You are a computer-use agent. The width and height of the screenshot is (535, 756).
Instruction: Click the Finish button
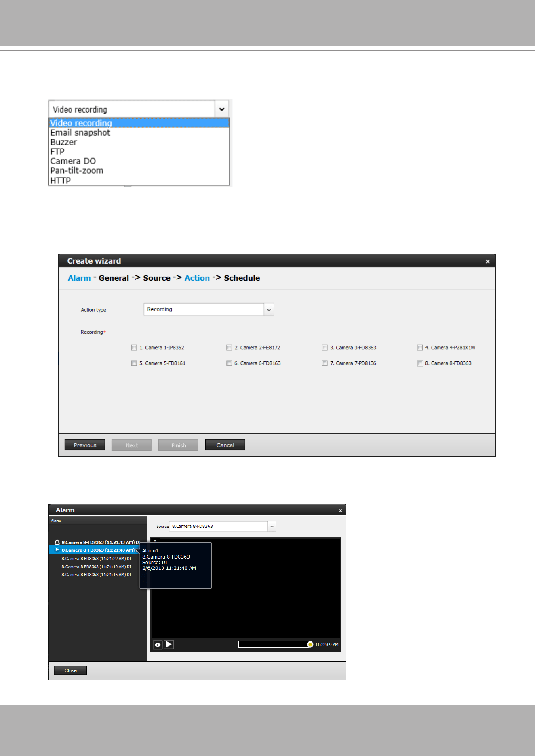click(x=179, y=445)
